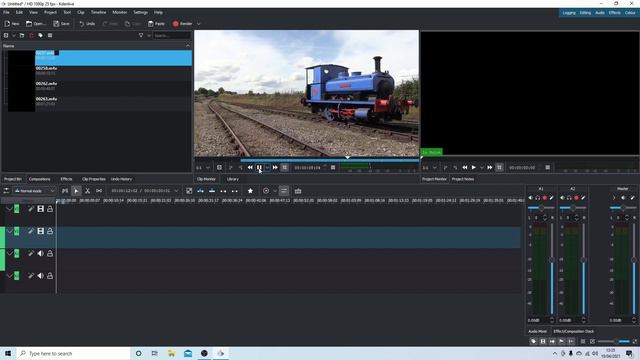Screen dimensions: 640x360
Task: Expand the Add Clip dropdown arrow in bin
Action: click(x=14, y=36)
